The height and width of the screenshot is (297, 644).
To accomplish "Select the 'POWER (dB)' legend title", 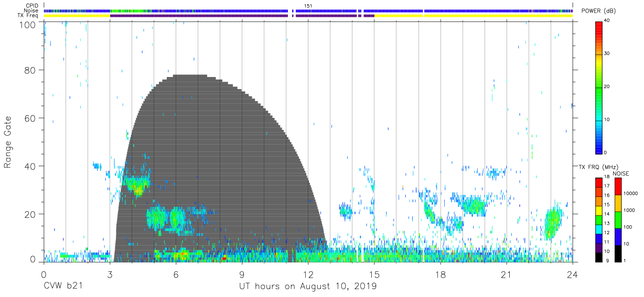I will pyautogui.click(x=598, y=11).
